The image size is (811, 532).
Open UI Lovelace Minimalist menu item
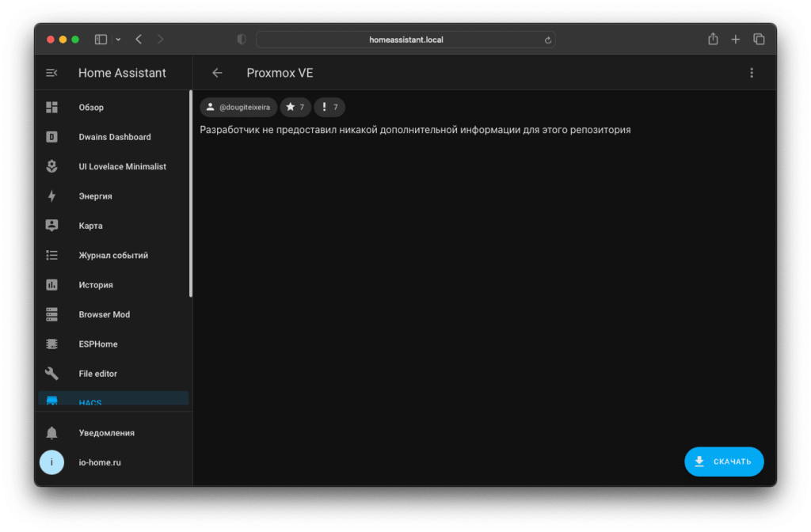(113, 166)
